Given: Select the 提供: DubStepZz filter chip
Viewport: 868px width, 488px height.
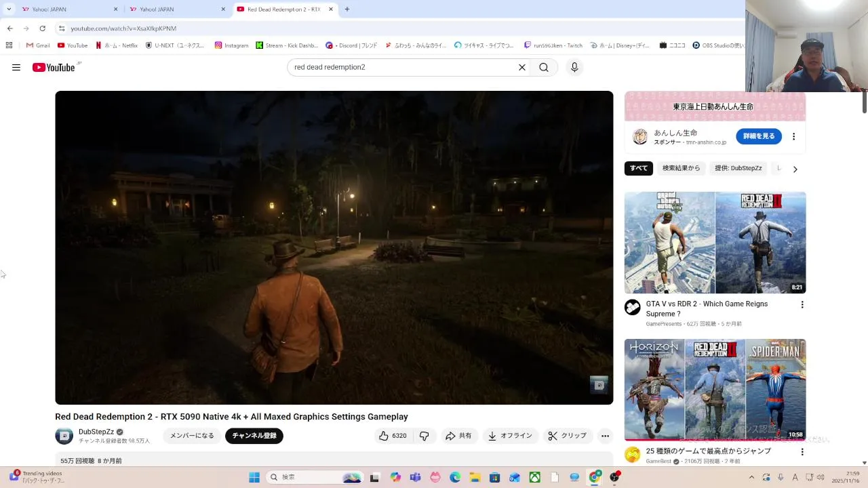Looking at the screenshot, I should (738, 168).
